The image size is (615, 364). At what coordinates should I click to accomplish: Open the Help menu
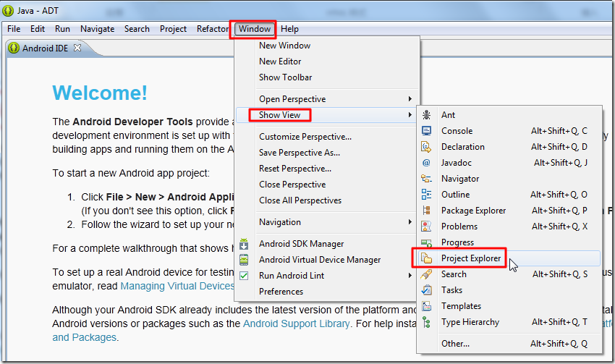tap(289, 29)
